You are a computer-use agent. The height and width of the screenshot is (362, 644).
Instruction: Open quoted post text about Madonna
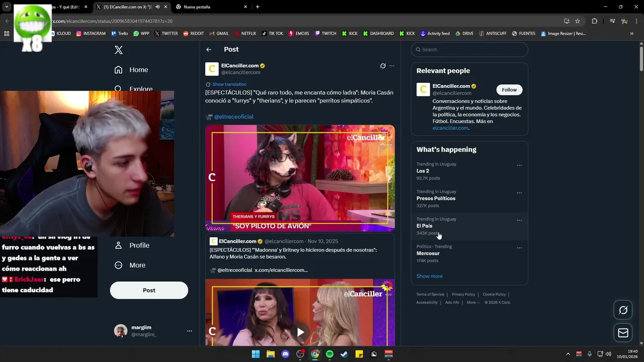tap(293, 253)
